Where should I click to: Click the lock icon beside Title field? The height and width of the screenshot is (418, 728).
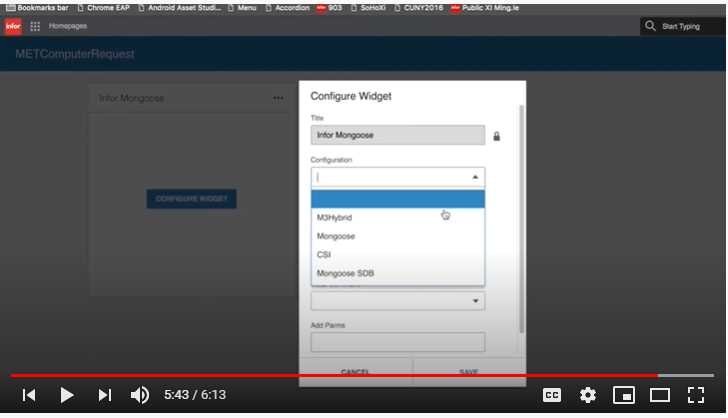point(496,136)
